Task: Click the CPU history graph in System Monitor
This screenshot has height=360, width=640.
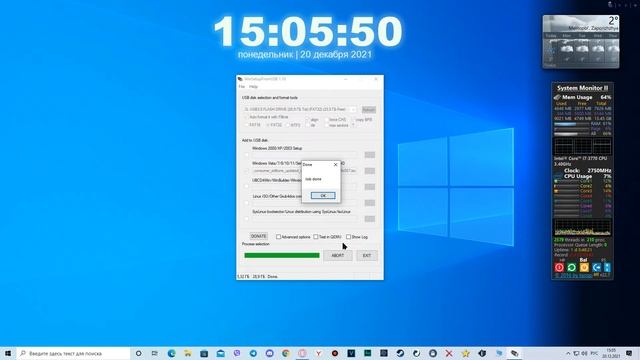Action: coord(582,228)
